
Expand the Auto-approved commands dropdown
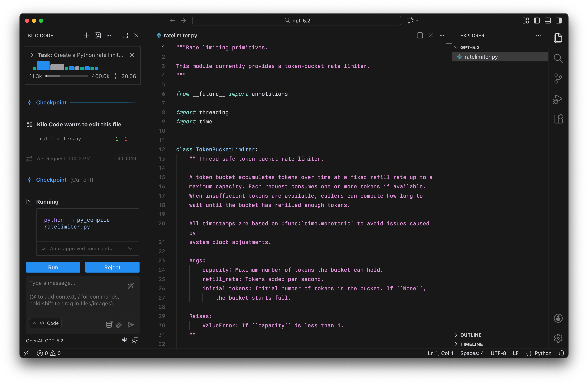click(130, 249)
